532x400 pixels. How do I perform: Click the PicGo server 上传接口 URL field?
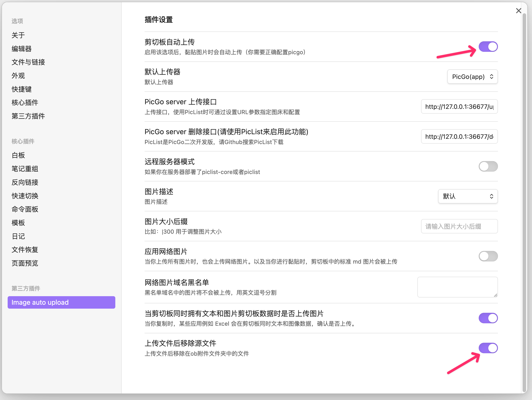pos(459,106)
